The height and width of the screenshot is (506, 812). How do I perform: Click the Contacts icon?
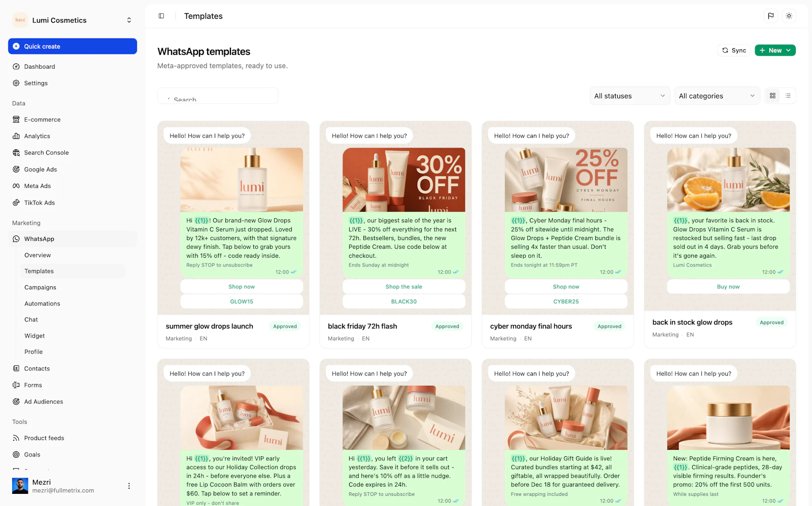[x=16, y=368]
